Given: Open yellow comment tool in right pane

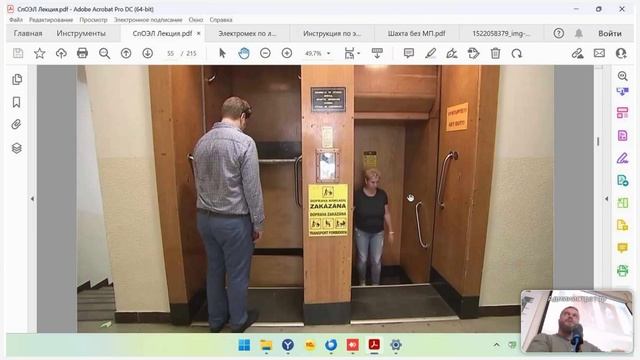Looking at the screenshot, I should pos(622,247).
